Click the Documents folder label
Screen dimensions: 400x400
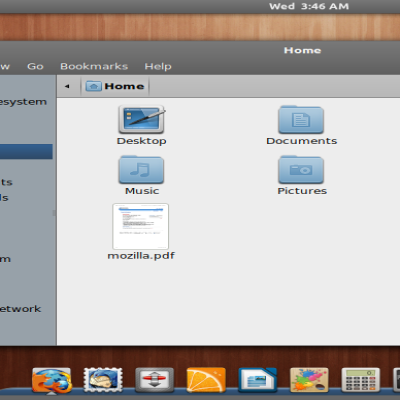point(302,141)
